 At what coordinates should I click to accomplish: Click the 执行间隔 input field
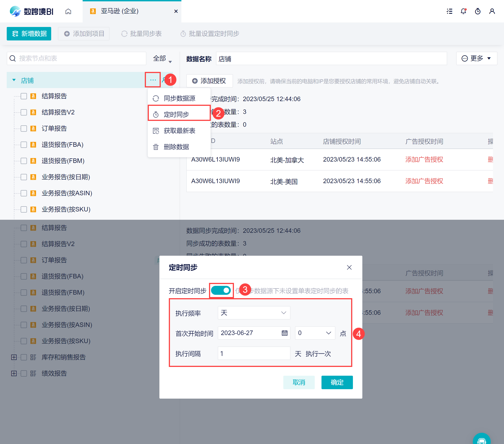[254, 353]
